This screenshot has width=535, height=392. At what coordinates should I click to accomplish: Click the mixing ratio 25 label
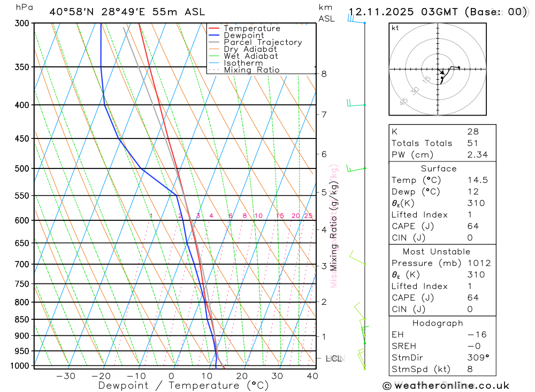pyautogui.click(x=309, y=216)
